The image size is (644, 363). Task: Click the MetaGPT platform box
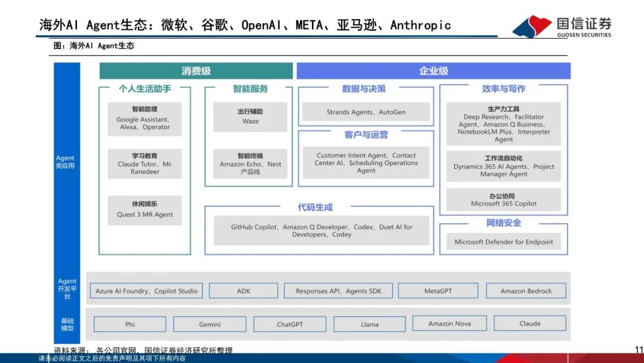438,291
